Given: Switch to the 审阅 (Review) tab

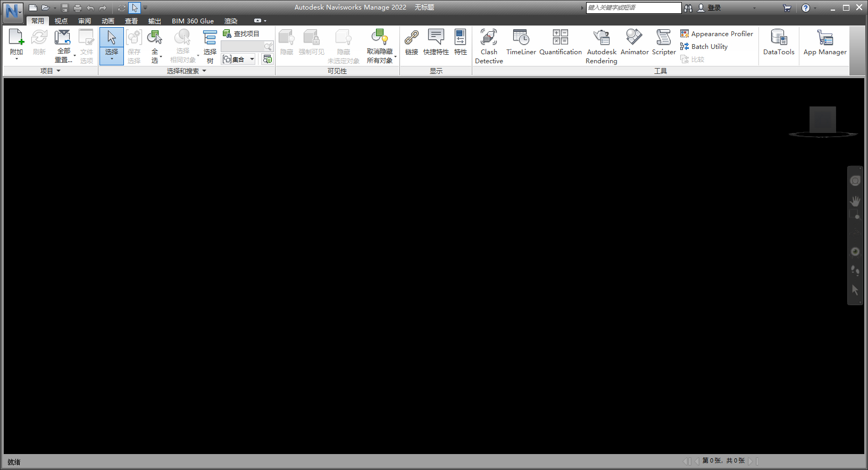Looking at the screenshot, I should click(x=85, y=21).
